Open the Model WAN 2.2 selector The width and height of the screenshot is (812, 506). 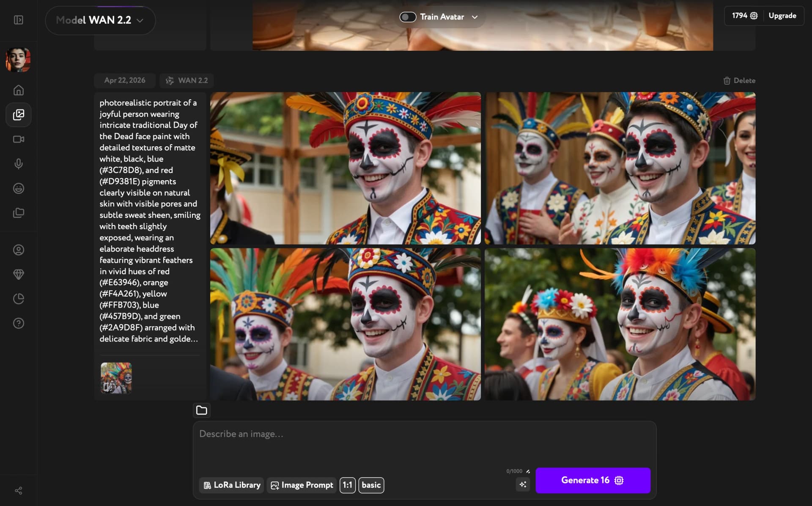[100, 20]
